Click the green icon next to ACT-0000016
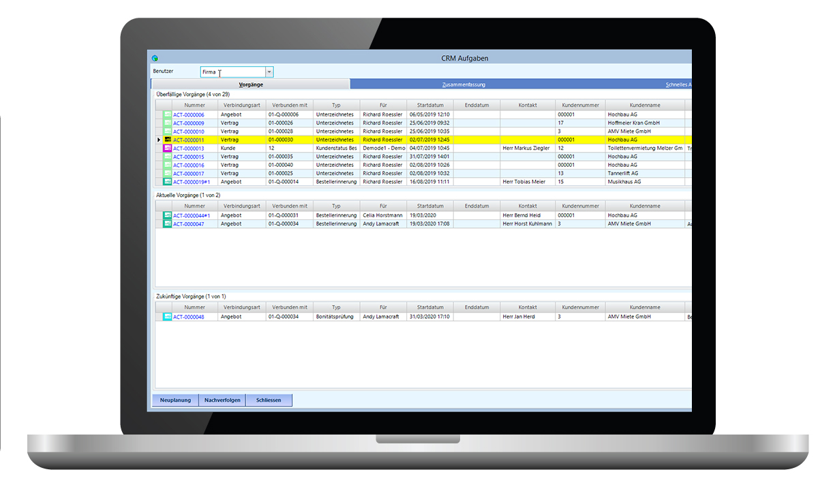This screenshot has height=504, width=818. (168, 166)
